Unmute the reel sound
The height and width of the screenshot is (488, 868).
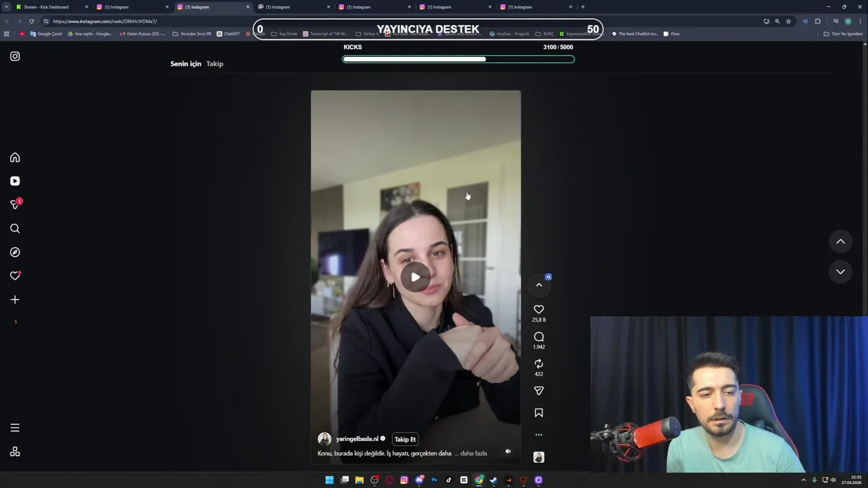[x=508, y=451]
